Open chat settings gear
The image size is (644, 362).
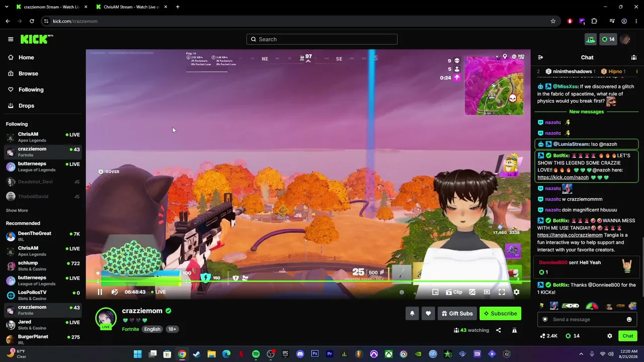pos(610,336)
